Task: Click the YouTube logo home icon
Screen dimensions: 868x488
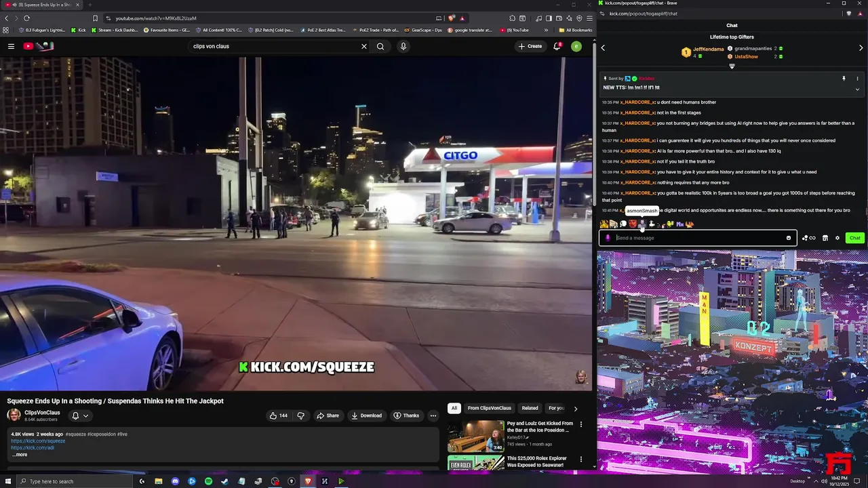Action: click(x=39, y=46)
